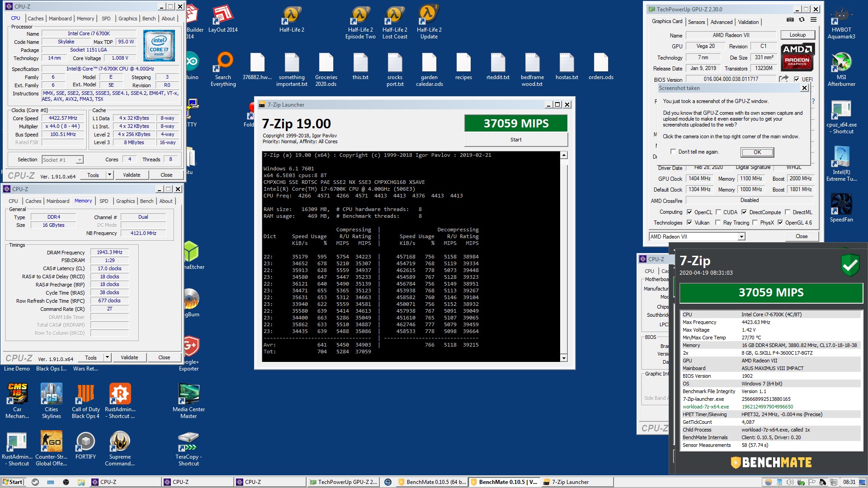Switch to the Caches tab in top CPU-Z
The height and width of the screenshot is (488, 868).
pos(36,19)
